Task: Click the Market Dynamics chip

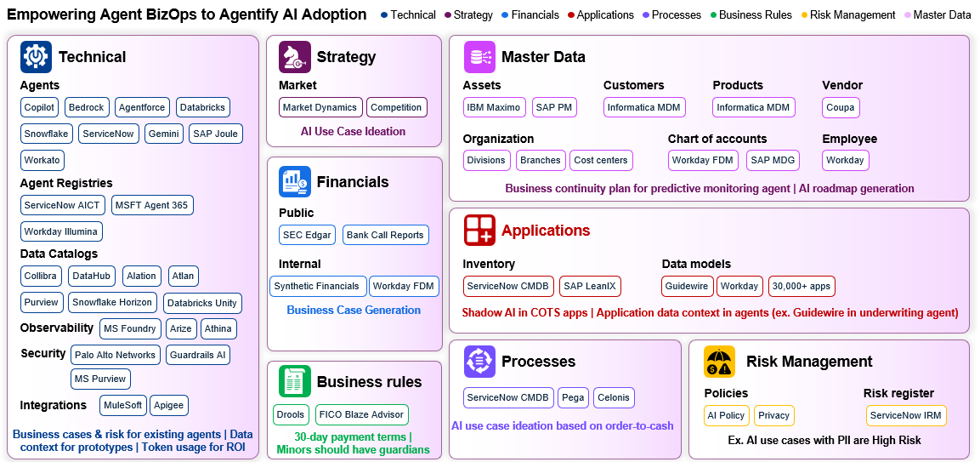Action: pos(320,107)
